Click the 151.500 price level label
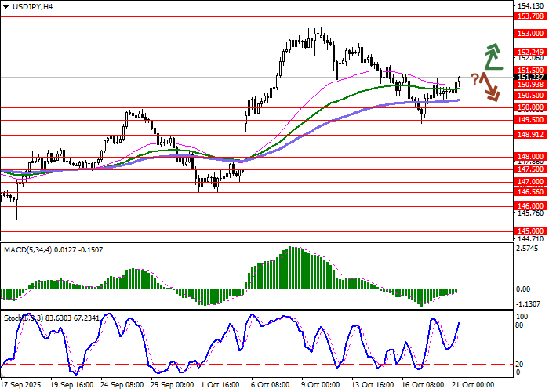Image resolution: width=549 pixels, height=392 pixels. (x=530, y=70)
